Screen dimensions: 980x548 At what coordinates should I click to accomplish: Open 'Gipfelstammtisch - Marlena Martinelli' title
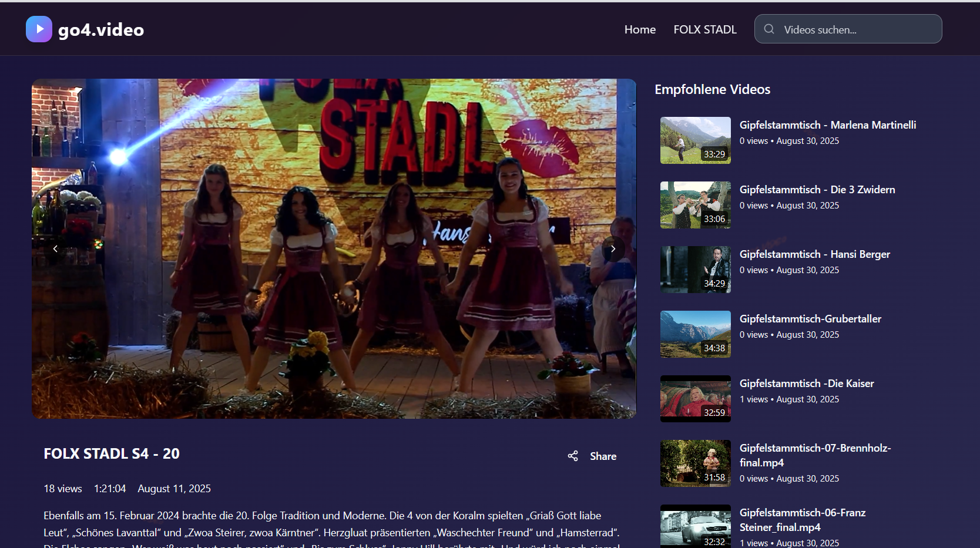(828, 125)
